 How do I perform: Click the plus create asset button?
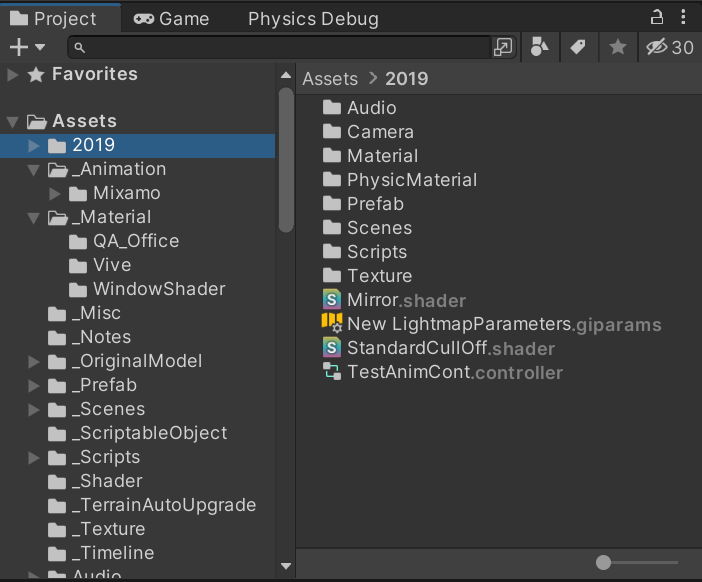(x=19, y=47)
